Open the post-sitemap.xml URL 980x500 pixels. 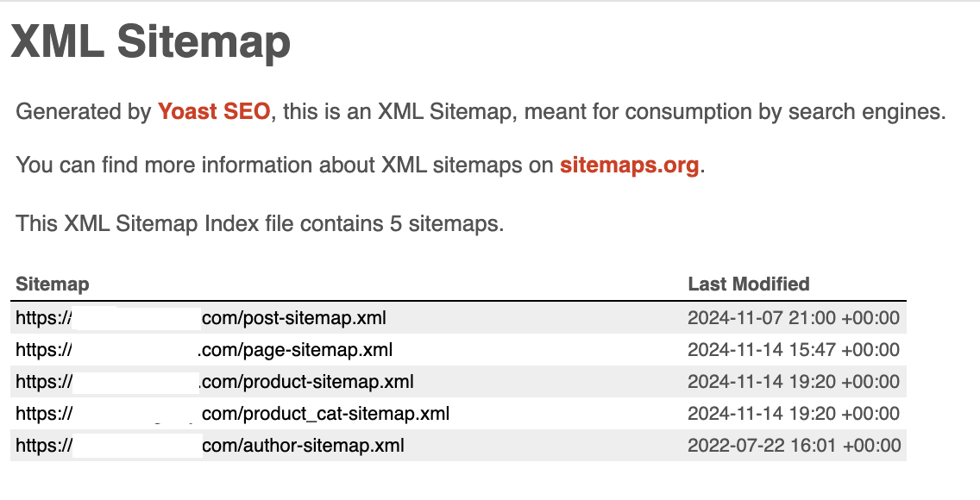[201, 318]
